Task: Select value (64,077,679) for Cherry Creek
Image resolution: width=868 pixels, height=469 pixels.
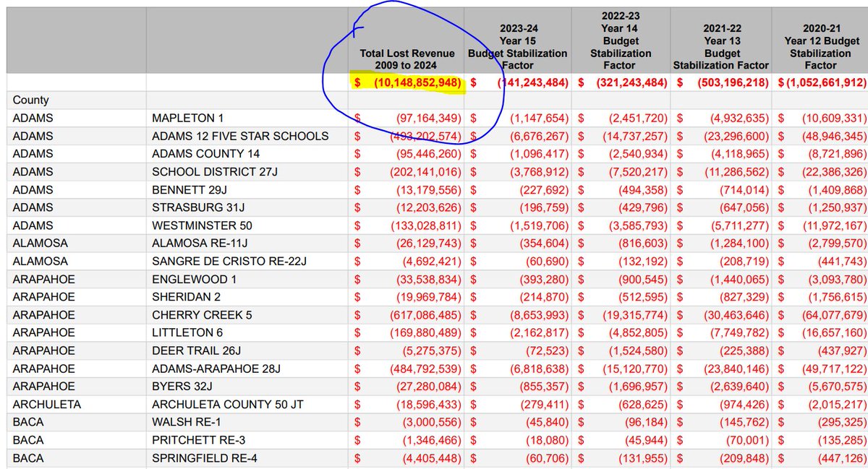Action: click(835, 315)
